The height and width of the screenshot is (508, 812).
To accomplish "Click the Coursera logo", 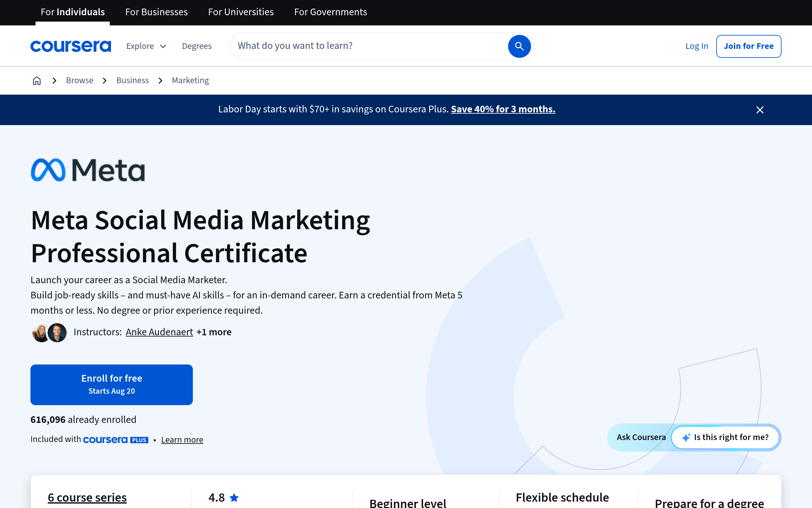I will click(70, 46).
